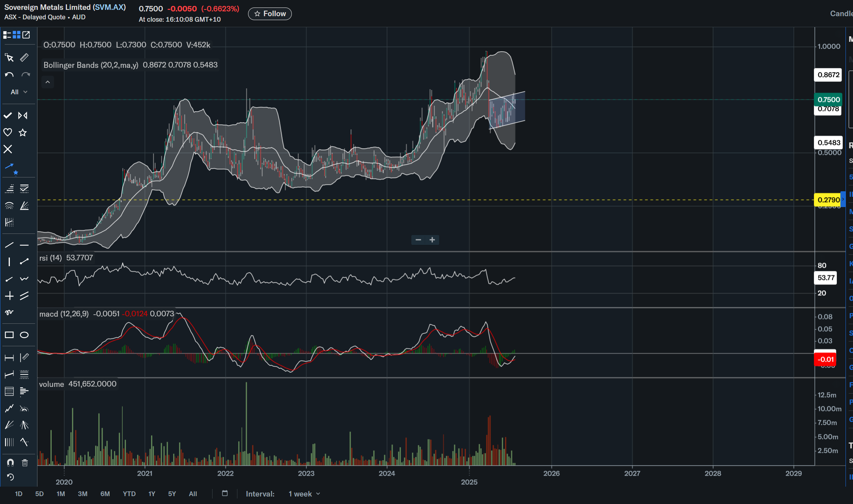The height and width of the screenshot is (504, 853).
Task: Toggle the Follow star button
Action: tap(270, 14)
